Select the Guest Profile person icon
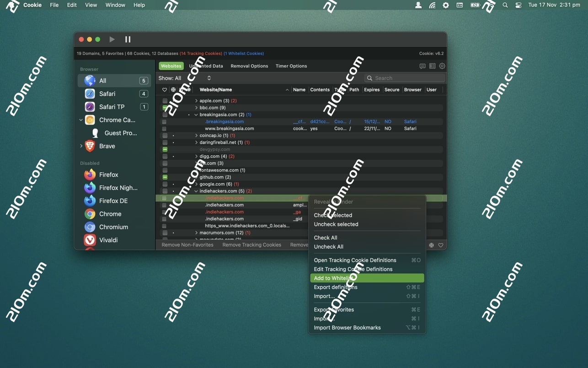588x368 pixels. tap(95, 133)
